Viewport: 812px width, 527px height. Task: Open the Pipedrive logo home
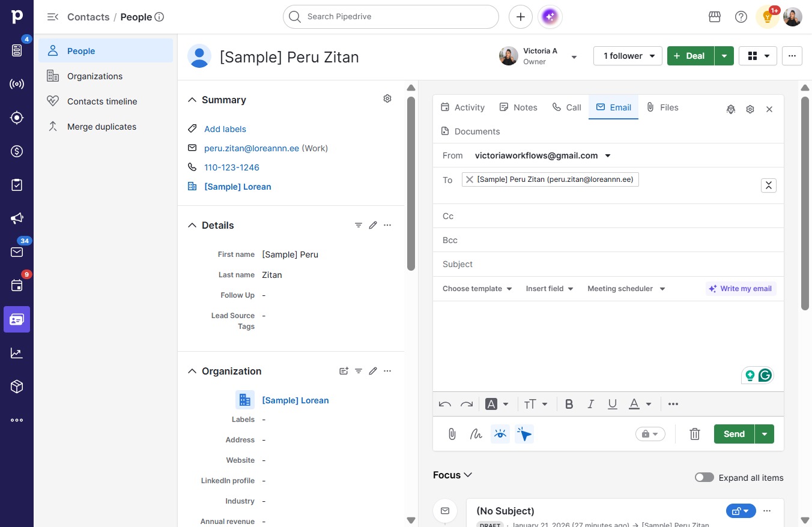point(17,17)
